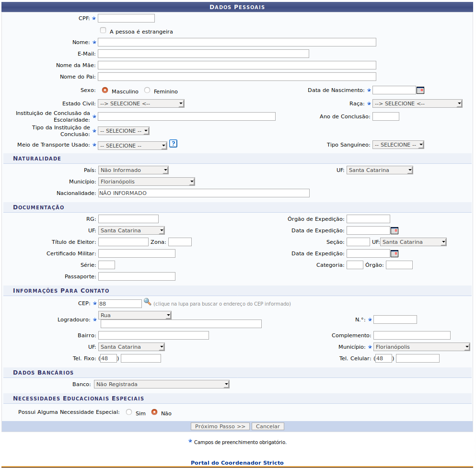This screenshot has width=476, height=468.
Task: Click the help question mark beside Meio de Transporte
Action: 173,143
